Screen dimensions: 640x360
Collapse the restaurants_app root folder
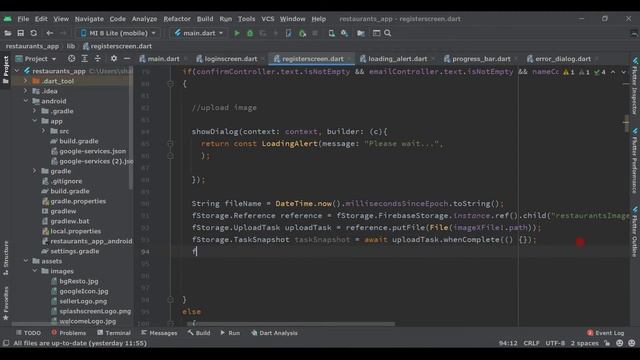17,71
